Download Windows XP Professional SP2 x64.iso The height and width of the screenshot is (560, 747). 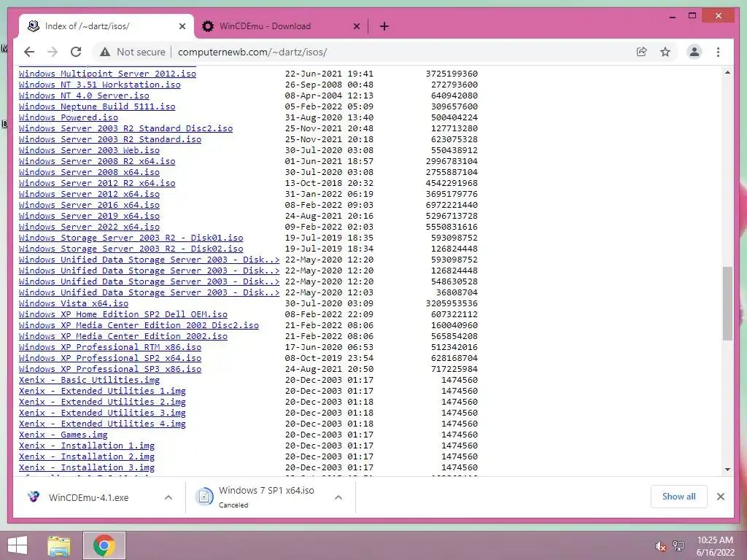point(110,359)
